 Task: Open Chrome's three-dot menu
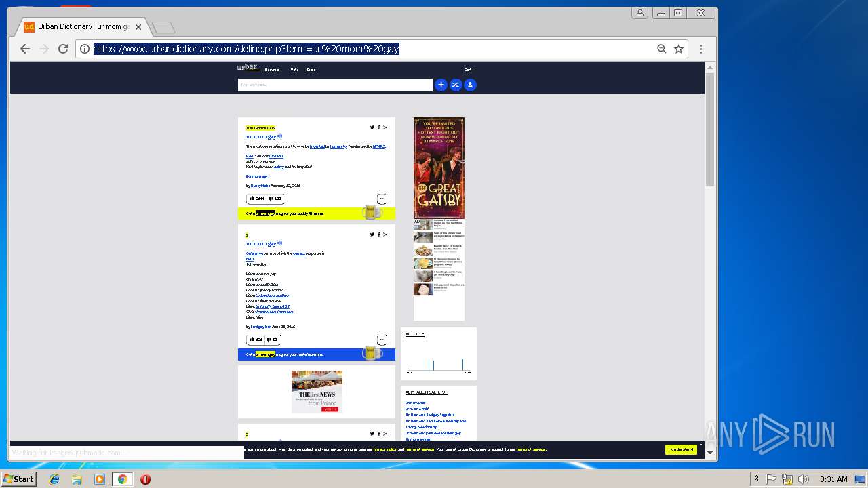(x=701, y=49)
